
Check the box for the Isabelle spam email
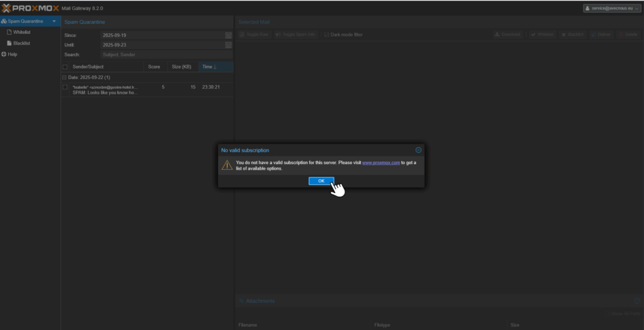65,87
